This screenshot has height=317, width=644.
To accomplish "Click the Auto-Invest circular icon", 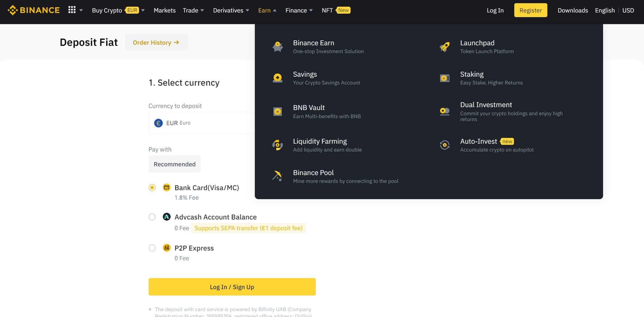I will pos(445,145).
